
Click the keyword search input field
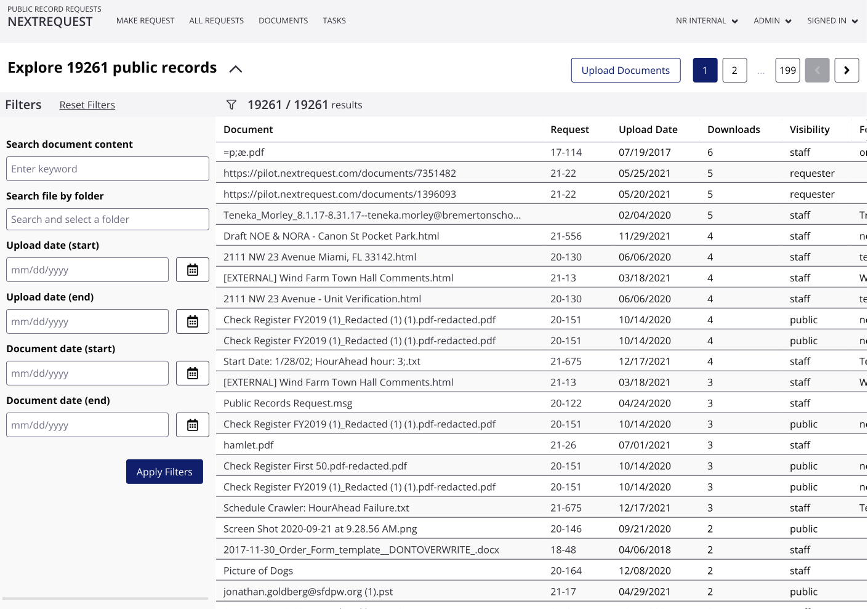pyautogui.click(x=108, y=169)
